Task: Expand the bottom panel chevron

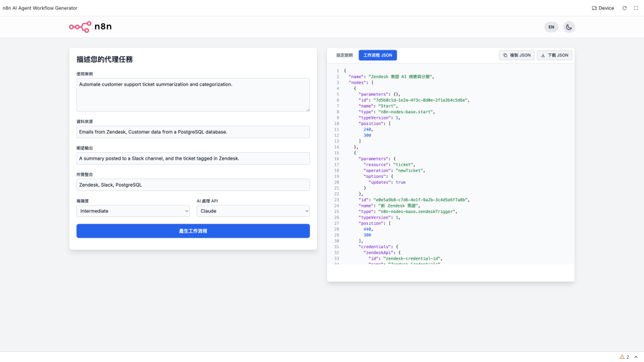Action: pos(636,357)
